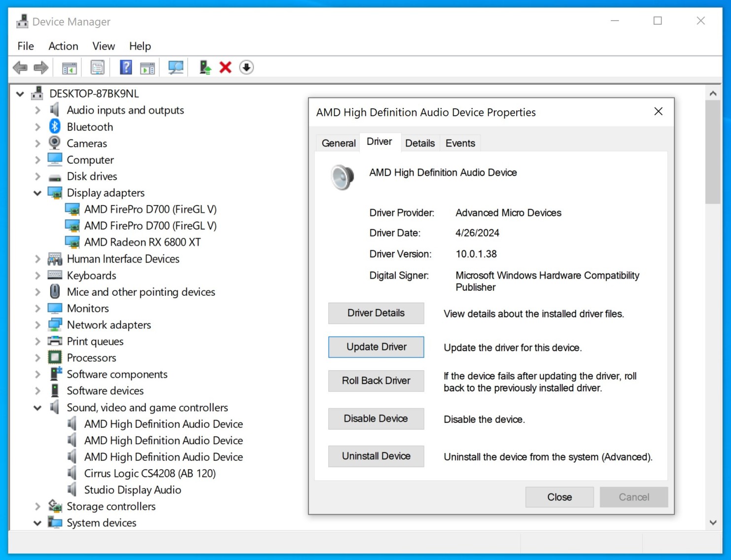Viewport: 731px width, 560px height.
Task: Click the Action Pane toolbar icon
Action: (147, 68)
